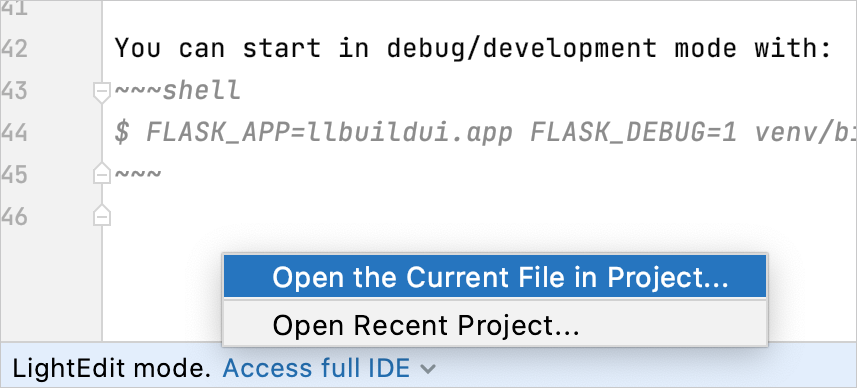
Task: Click the fold end marker on line 45
Action: click(x=102, y=173)
